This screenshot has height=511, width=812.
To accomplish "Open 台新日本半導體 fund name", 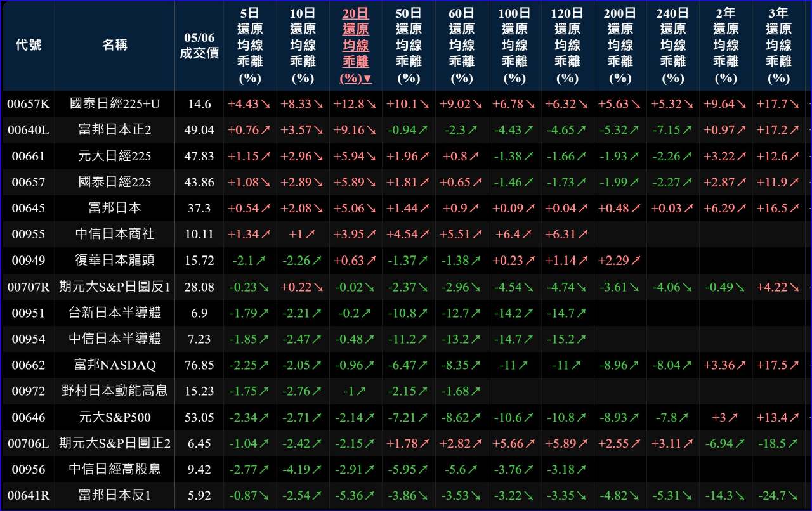I will (114, 313).
